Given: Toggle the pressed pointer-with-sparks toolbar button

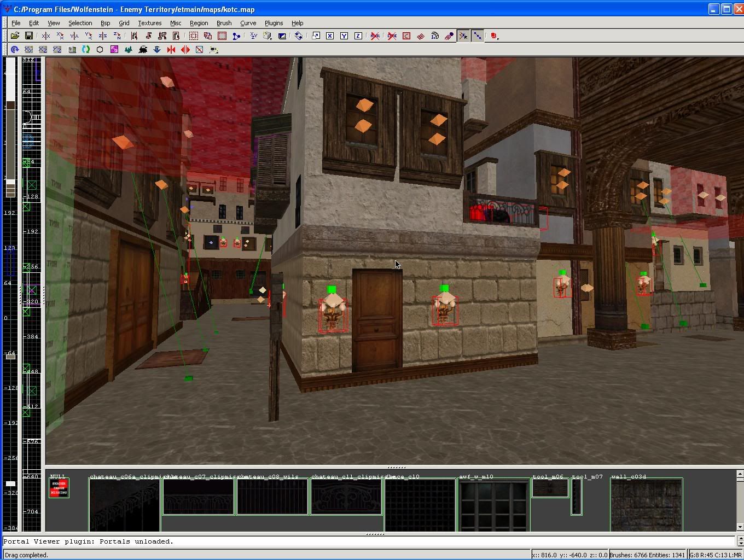Looking at the screenshot, I should pos(463,36).
